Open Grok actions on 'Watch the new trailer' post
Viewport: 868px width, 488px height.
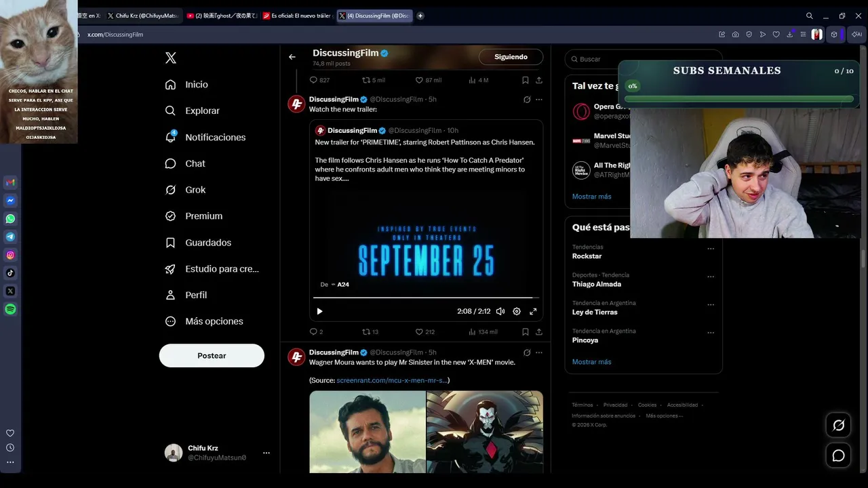(x=527, y=100)
